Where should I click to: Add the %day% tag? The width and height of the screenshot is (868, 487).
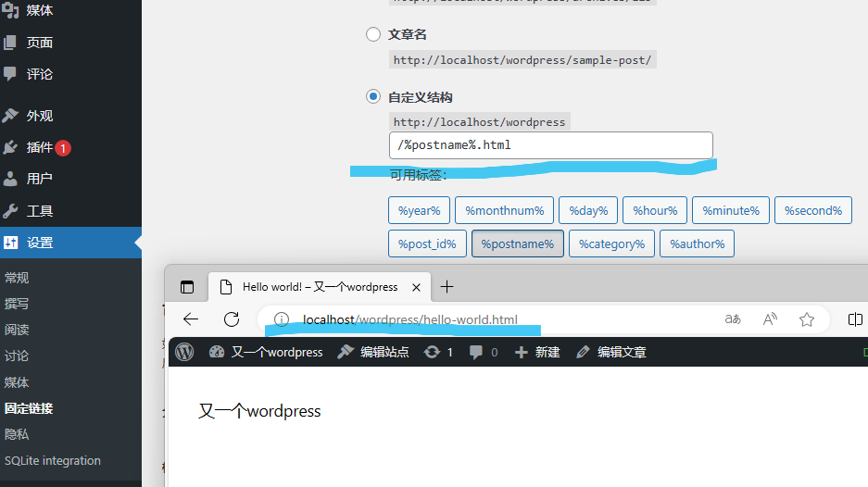(x=588, y=210)
